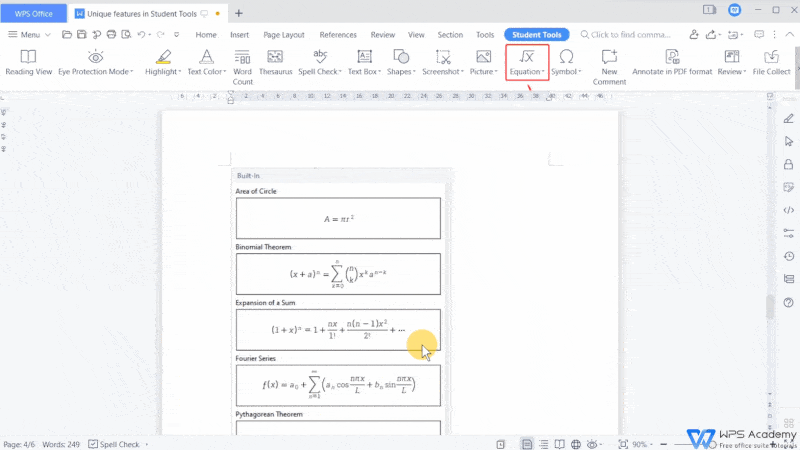This screenshot has height=450, width=800.
Task: Insert a Text Box
Action: [x=364, y=62]
